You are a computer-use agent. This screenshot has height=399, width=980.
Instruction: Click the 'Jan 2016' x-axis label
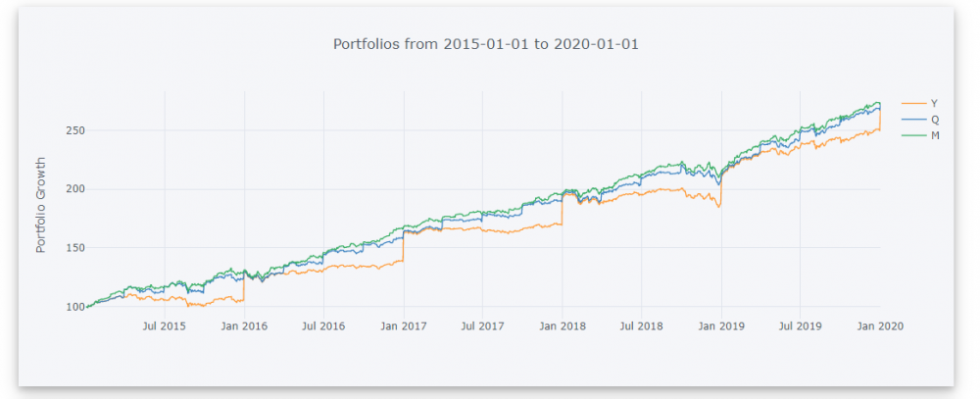point(244,325)
